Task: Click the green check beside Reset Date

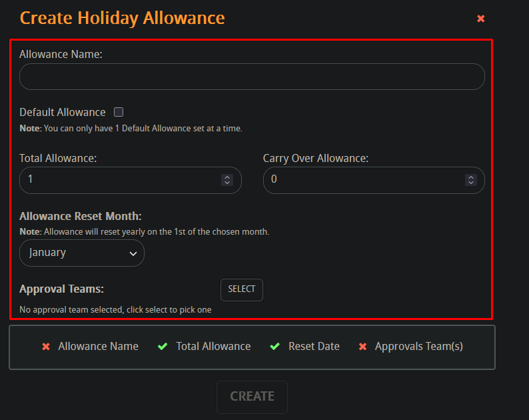Action: [275, 347]
